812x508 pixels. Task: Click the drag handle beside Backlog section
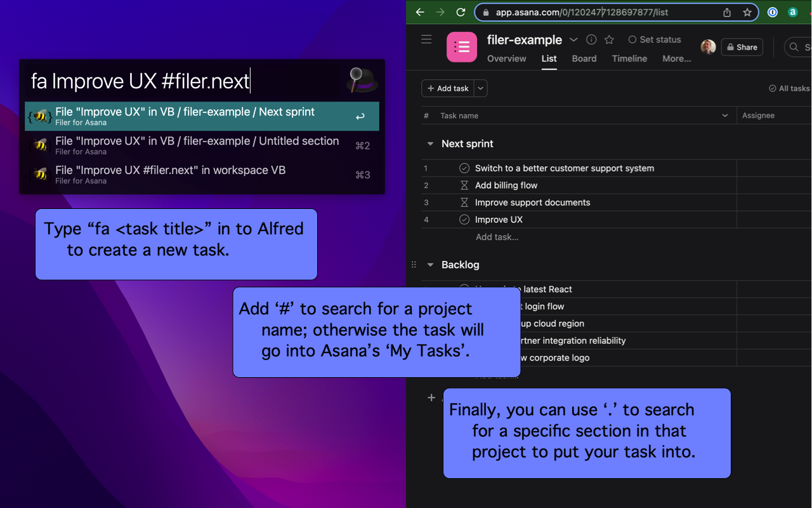(414, 265)
